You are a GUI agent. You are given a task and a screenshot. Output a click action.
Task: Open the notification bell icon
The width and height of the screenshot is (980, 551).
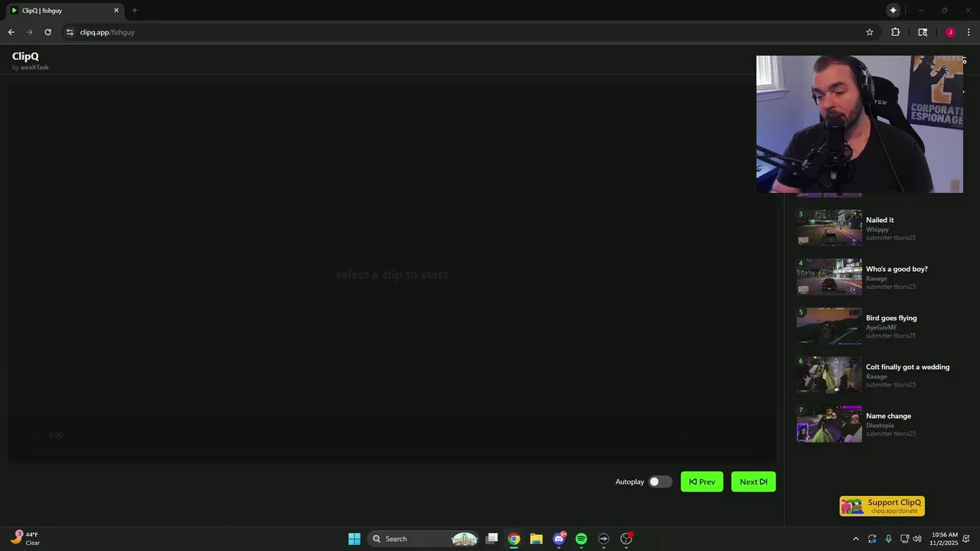click(967, 539)
